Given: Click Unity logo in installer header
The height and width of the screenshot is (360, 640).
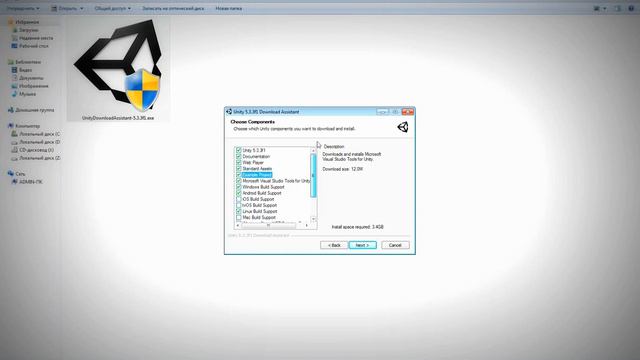Looking at the screenshot, I should [x=402, y=127].
